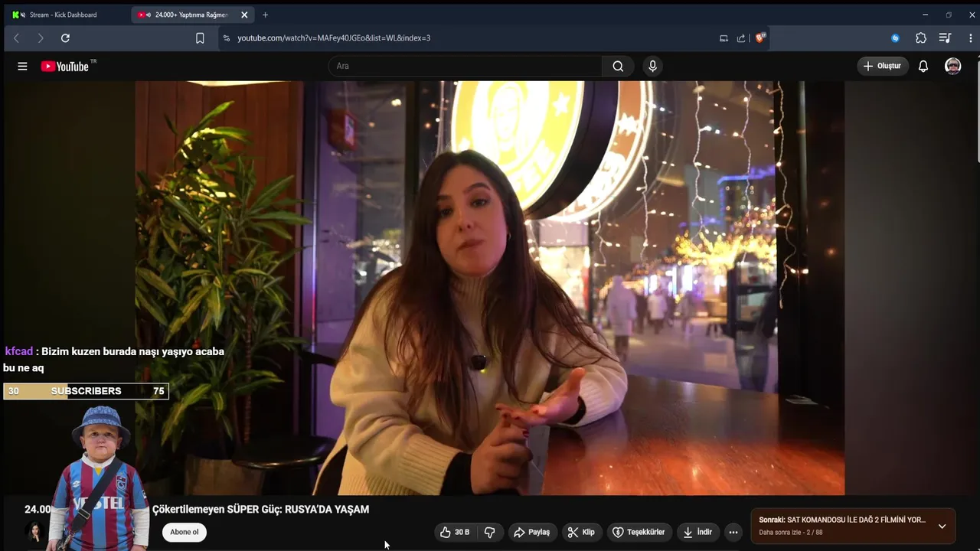Go back in browser history
Viewport: 980px width, 551px height.
pos(17,37)
